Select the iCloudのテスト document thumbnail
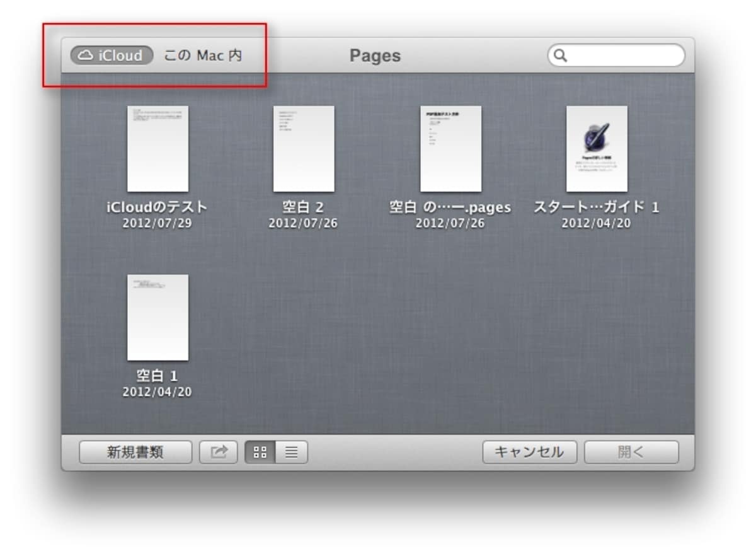This screenshot has height=556, width=756. pyautogui.click(x=157, y=149)
